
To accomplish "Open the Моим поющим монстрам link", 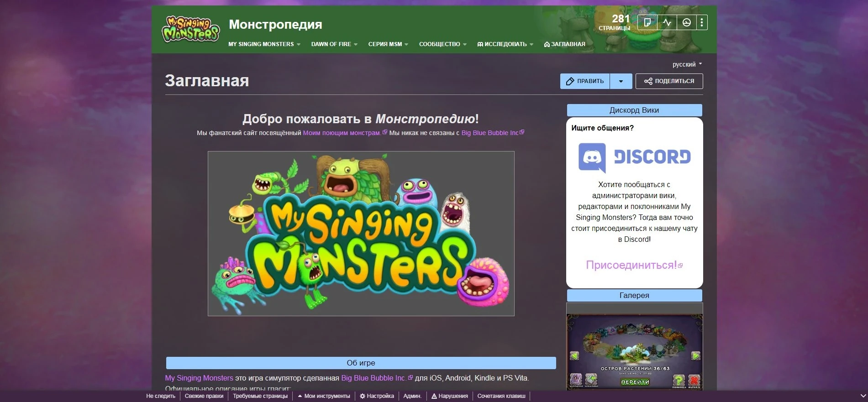I will click(345, 133).
